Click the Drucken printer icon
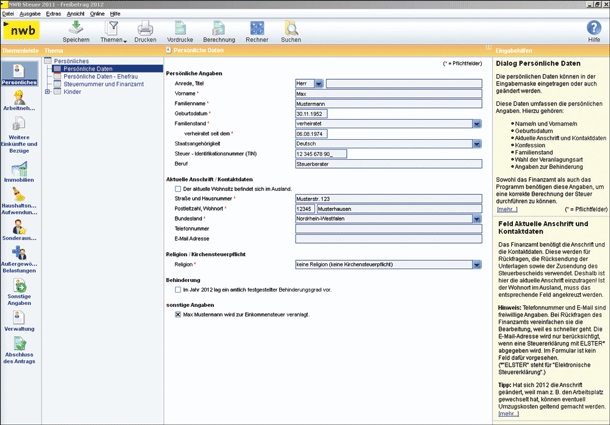The height and width of the screenshot is (425, 610). [x=145, y=28]
